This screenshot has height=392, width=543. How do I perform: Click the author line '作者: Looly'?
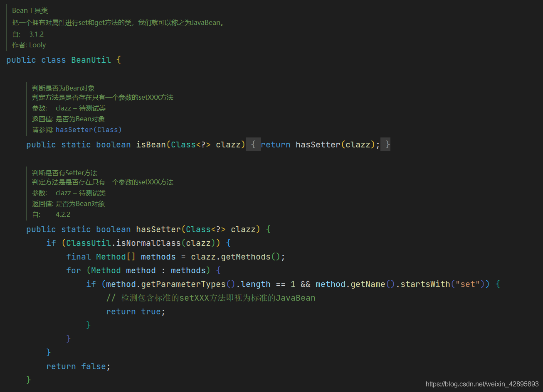[x=29, y=45]
